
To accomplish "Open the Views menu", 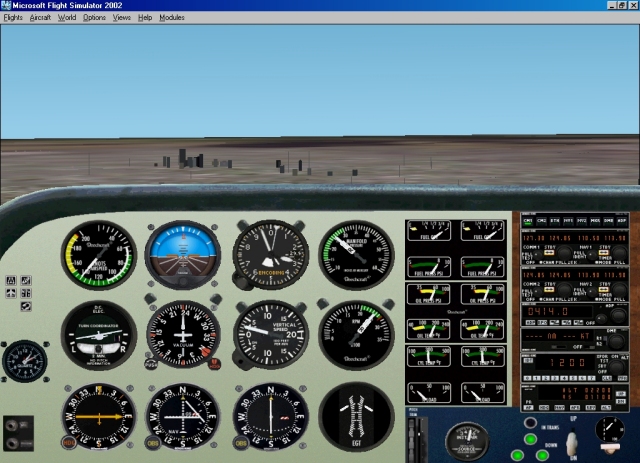I will tap(122, 18).
